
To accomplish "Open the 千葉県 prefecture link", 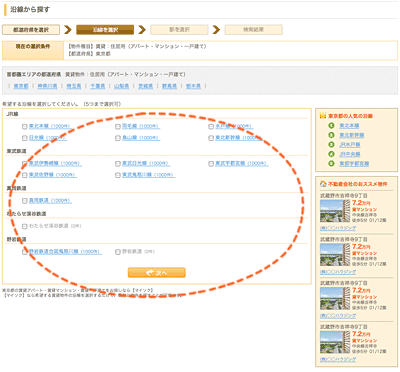I will click(x=98, y=86).
